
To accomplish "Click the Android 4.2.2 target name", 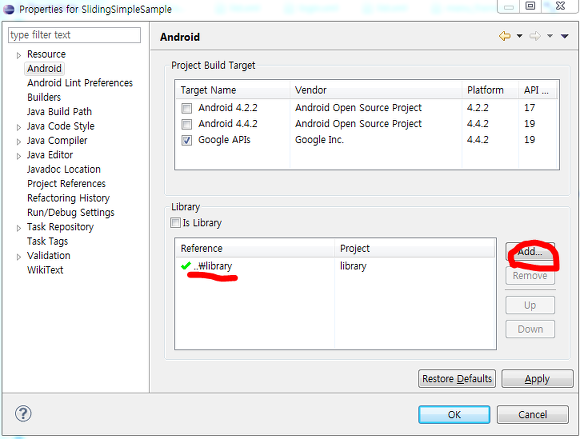I will [x=228, y=108].
